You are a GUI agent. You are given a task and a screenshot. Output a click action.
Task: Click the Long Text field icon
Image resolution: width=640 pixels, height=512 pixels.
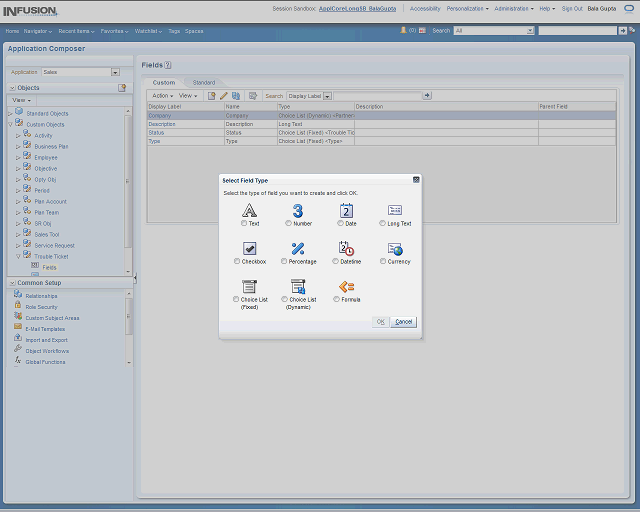point(395,210)
